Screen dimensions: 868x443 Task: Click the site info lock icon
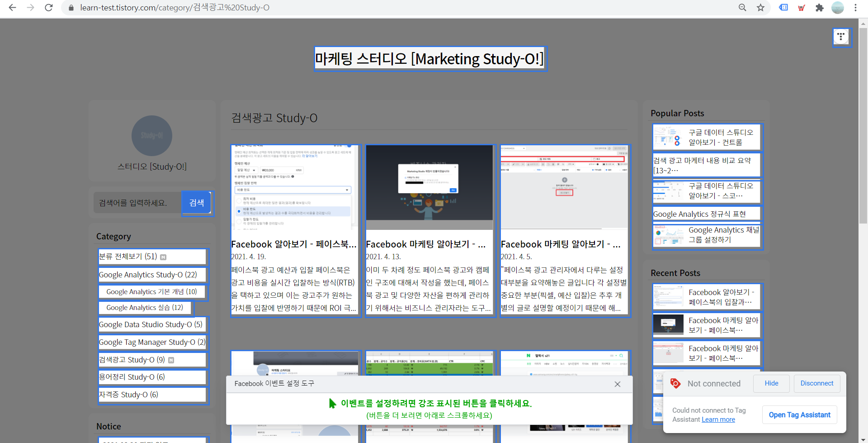point(71,8)
